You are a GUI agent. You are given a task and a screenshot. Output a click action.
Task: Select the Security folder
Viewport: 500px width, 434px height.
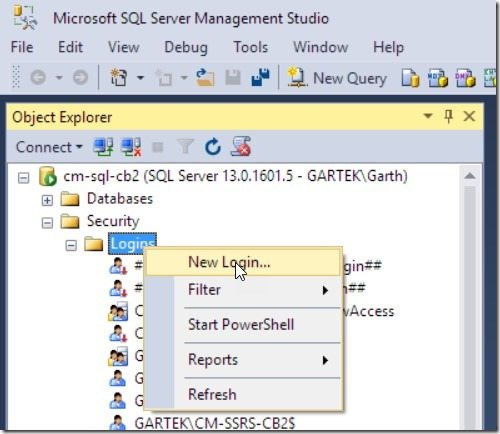[113, 221]
